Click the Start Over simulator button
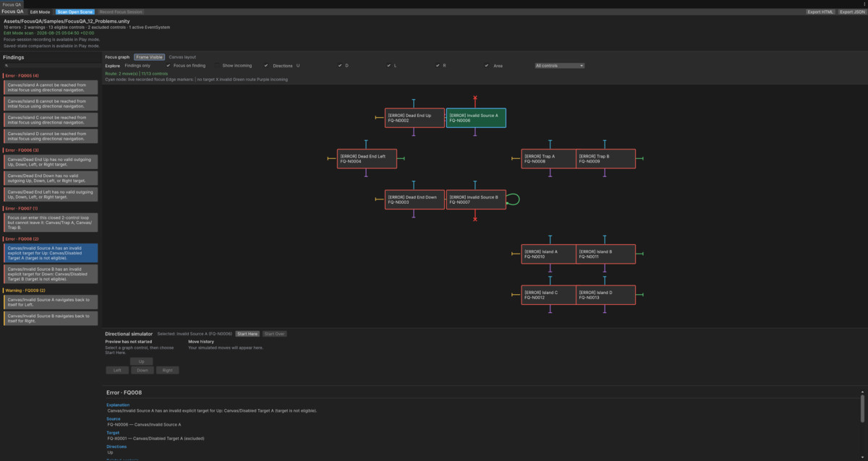The image size is (868, 461). 275,334
